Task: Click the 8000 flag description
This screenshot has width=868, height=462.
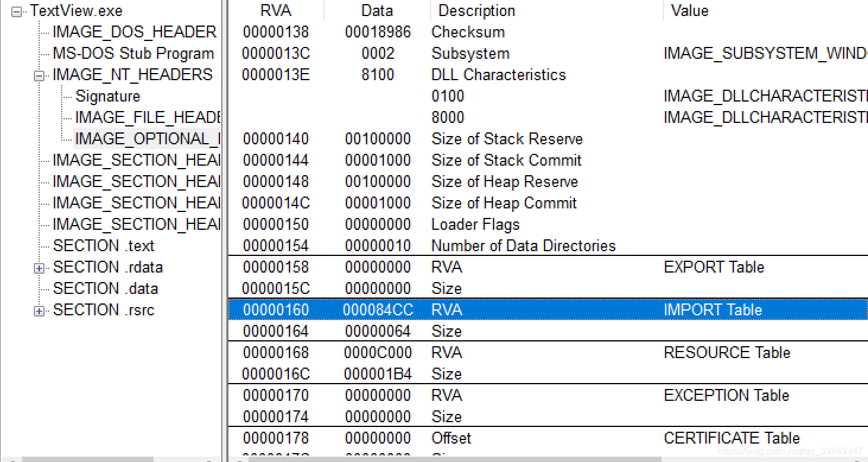Action: click(x=448, y=118)
